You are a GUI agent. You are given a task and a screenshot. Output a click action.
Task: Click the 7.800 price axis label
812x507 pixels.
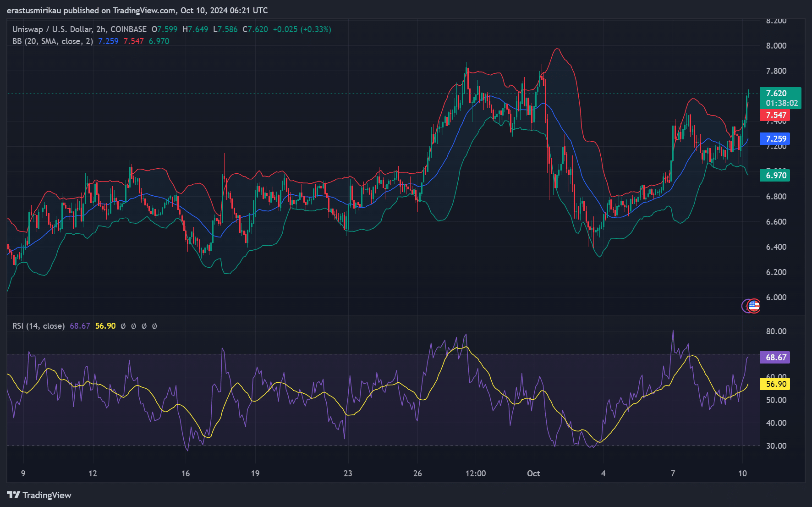point(776,71)
